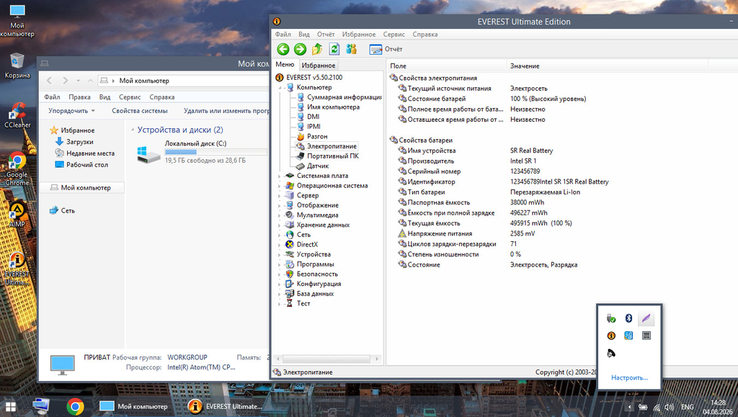
Task: Click the Explorer address bar showing Мой компьютер
Action: (184, 81)
